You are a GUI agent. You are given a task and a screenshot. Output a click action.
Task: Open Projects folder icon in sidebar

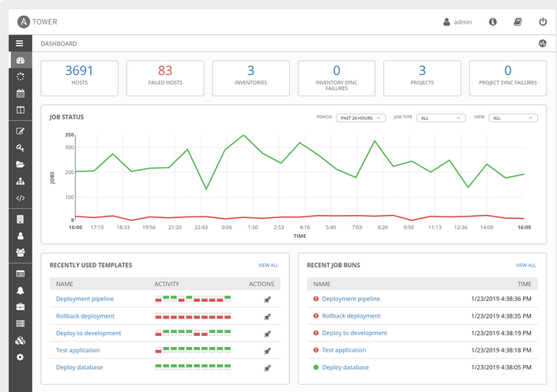21,164
